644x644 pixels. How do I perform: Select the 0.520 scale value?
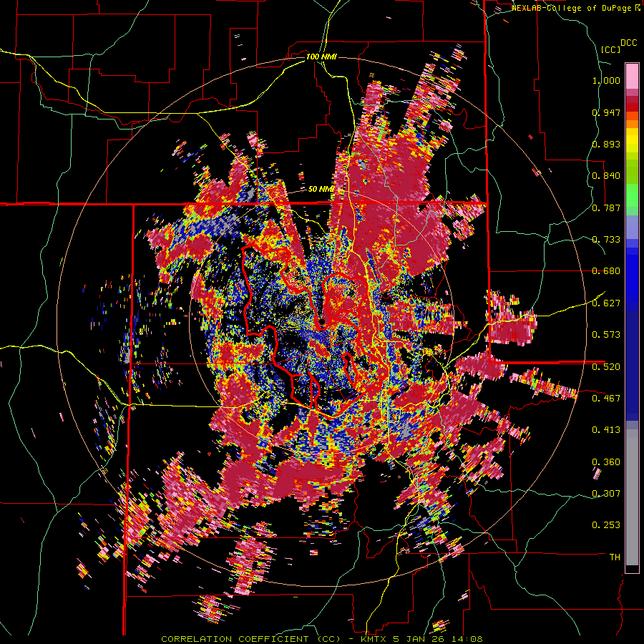[606, 366]
